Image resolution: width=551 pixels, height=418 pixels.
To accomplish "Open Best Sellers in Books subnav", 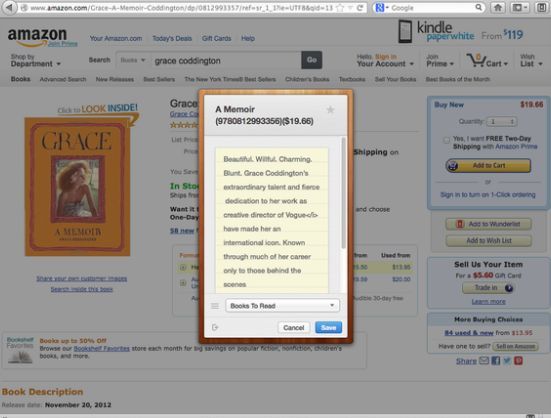I will point(159,79).
